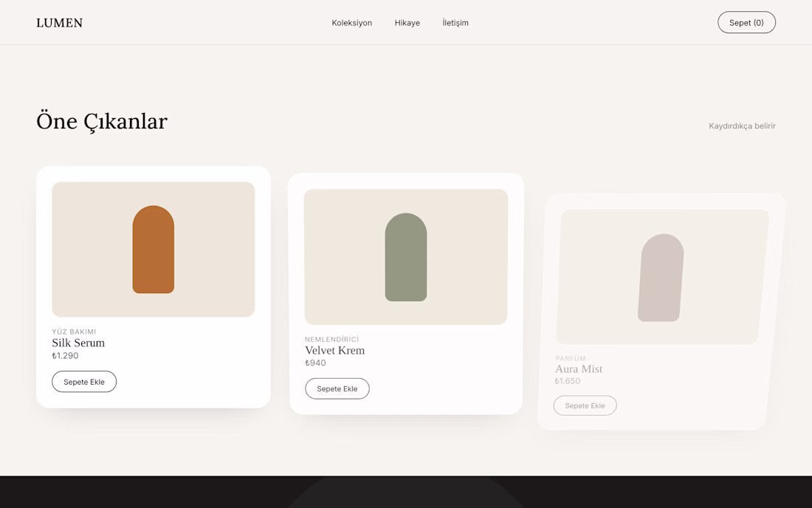
Task: Select the Velvet Krem product image
Action: [x=406, y=257]
